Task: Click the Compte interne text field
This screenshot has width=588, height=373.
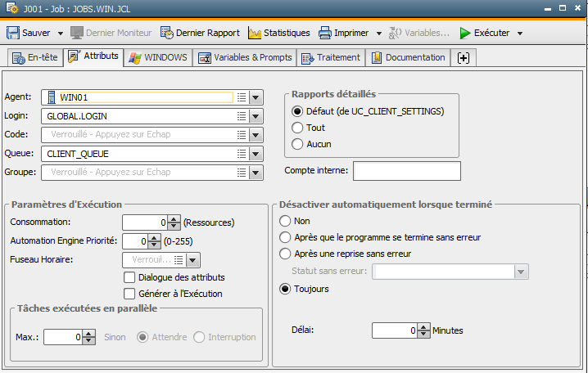Action: pos(407,171)
